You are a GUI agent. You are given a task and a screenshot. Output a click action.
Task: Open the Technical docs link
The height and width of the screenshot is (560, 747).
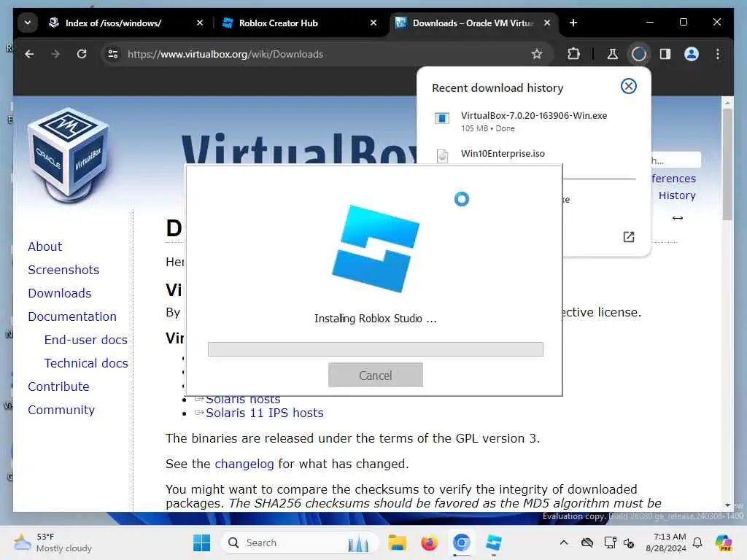point(86,363)
